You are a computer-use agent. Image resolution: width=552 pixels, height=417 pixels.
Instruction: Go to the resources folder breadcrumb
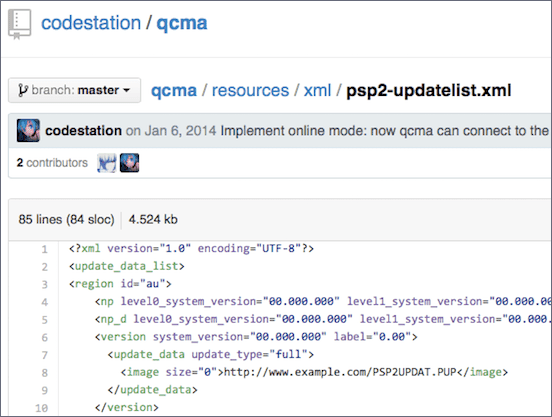click(250, 90)
